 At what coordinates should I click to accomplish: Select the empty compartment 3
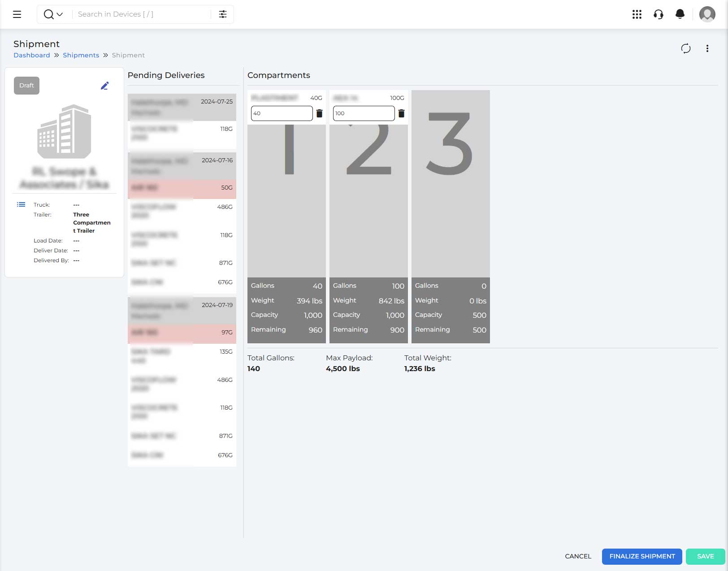click(451, 183)
